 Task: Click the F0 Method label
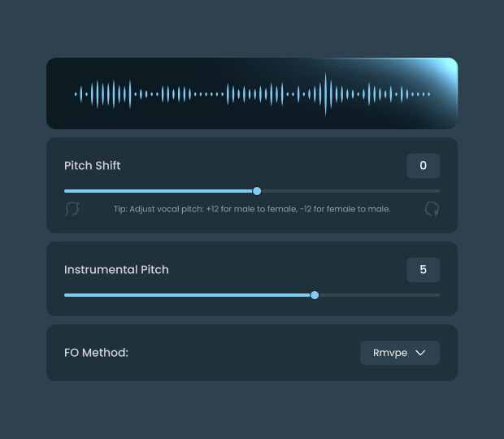coord(96,353)
